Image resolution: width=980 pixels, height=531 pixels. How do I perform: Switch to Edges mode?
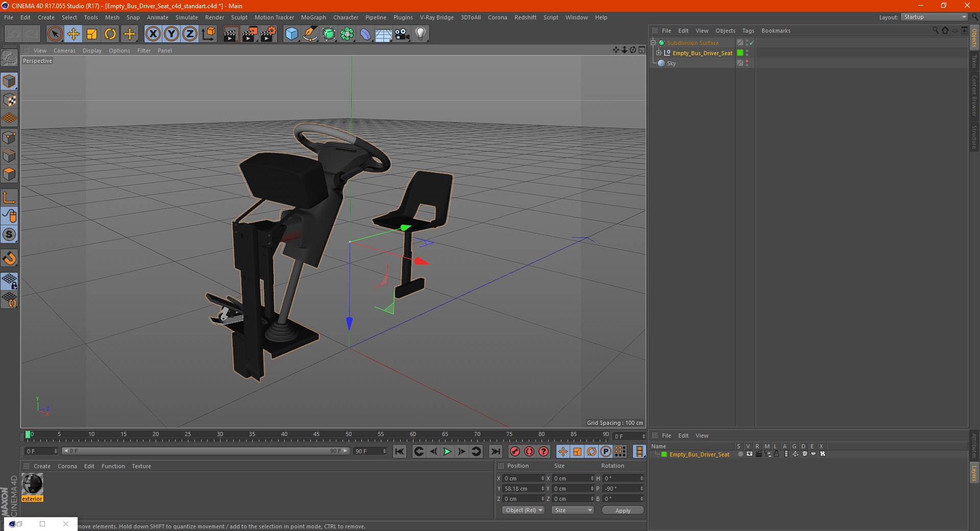click(9, 156)
